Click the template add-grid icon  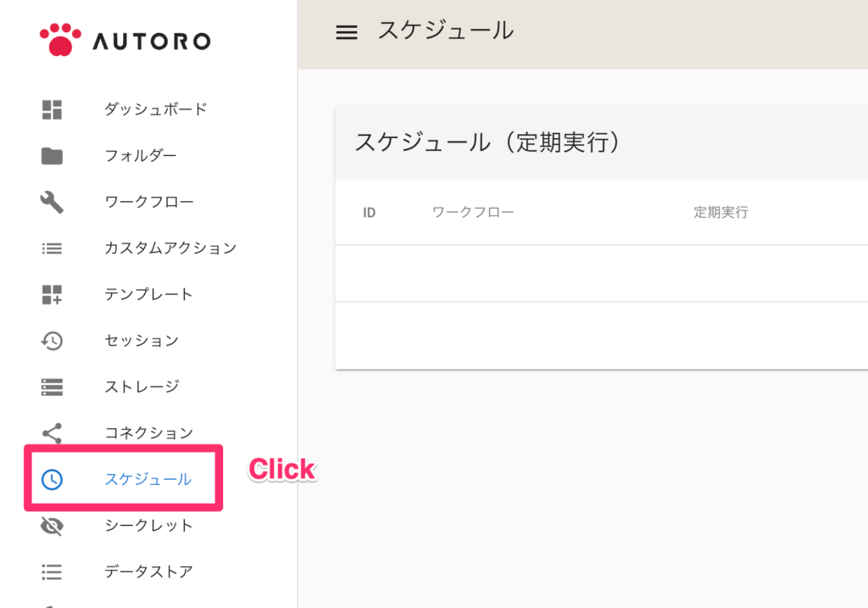click(x=52, y=294)
